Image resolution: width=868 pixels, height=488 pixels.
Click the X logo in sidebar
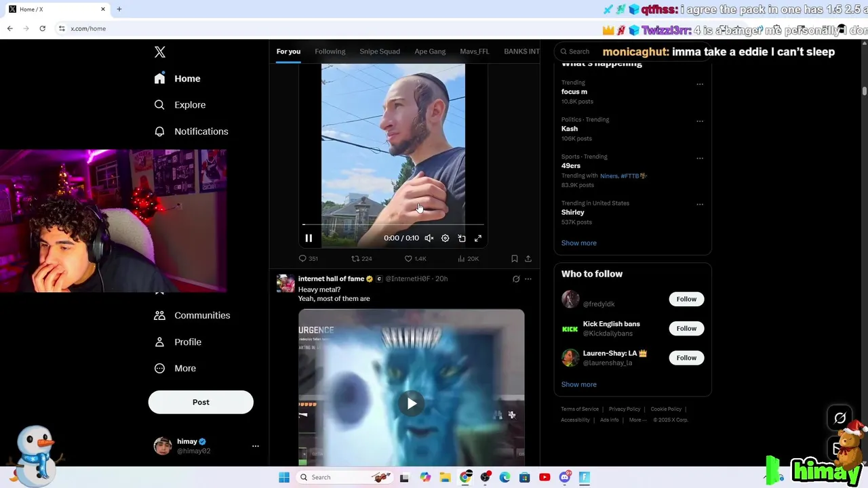[160, 52]
